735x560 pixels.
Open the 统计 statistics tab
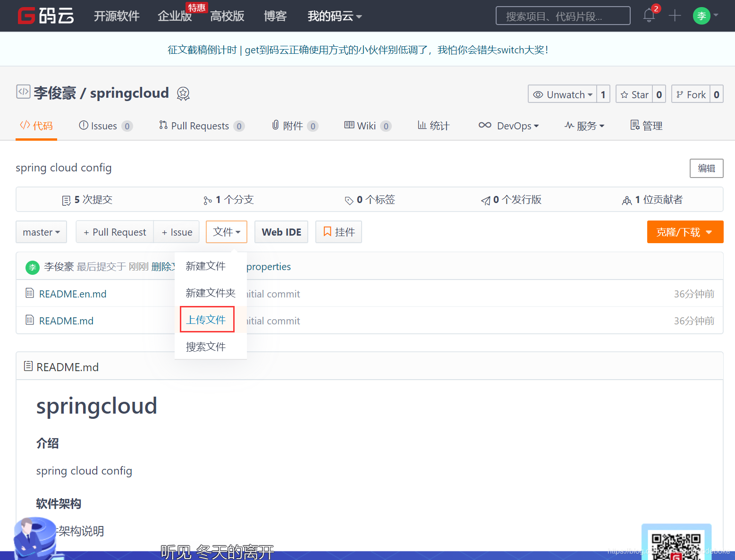433,126
